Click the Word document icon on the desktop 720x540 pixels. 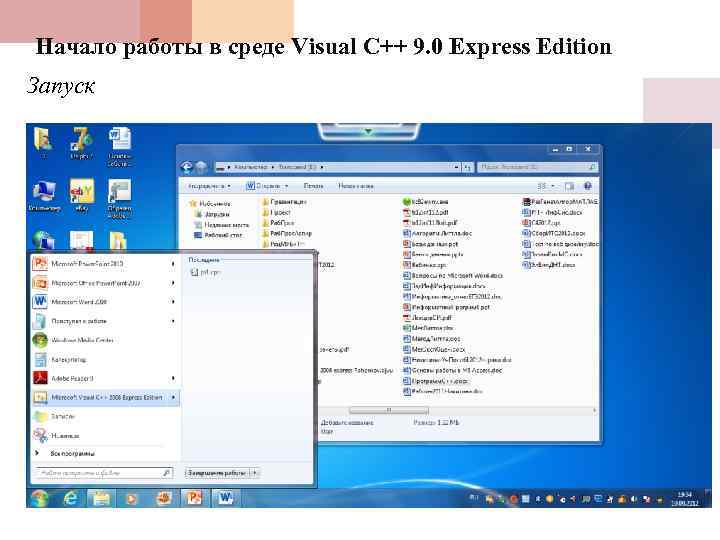(119, 146)
